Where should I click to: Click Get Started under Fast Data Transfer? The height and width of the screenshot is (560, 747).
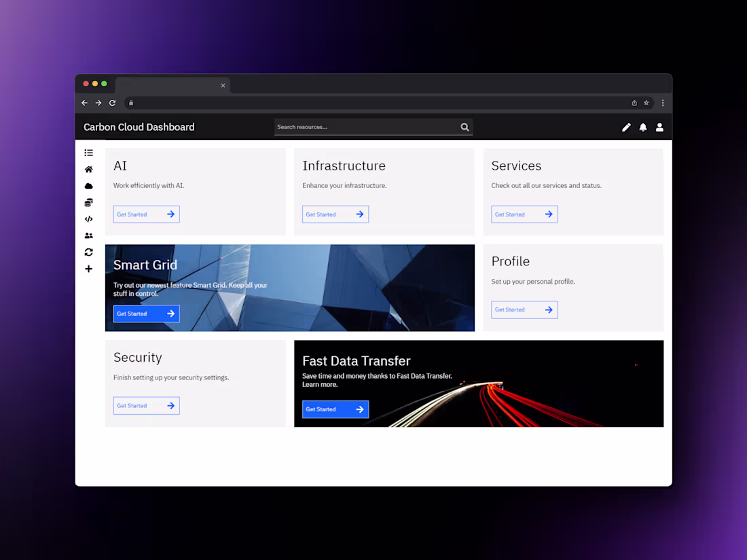[x=335, y=409]
